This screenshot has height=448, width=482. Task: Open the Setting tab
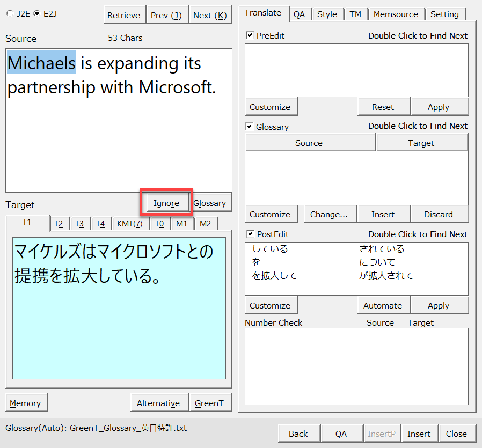tap(444, 14)
